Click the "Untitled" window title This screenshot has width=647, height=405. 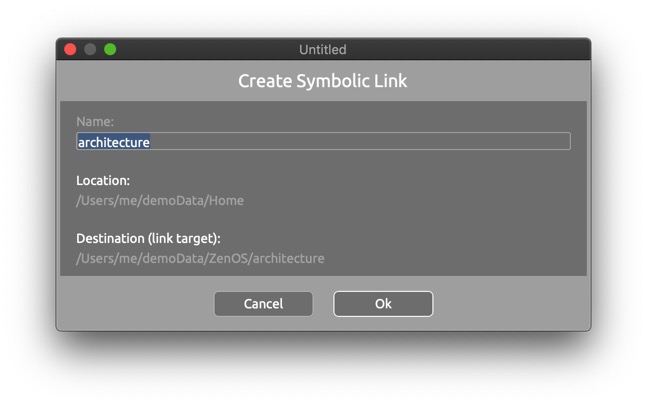(322, 49)
